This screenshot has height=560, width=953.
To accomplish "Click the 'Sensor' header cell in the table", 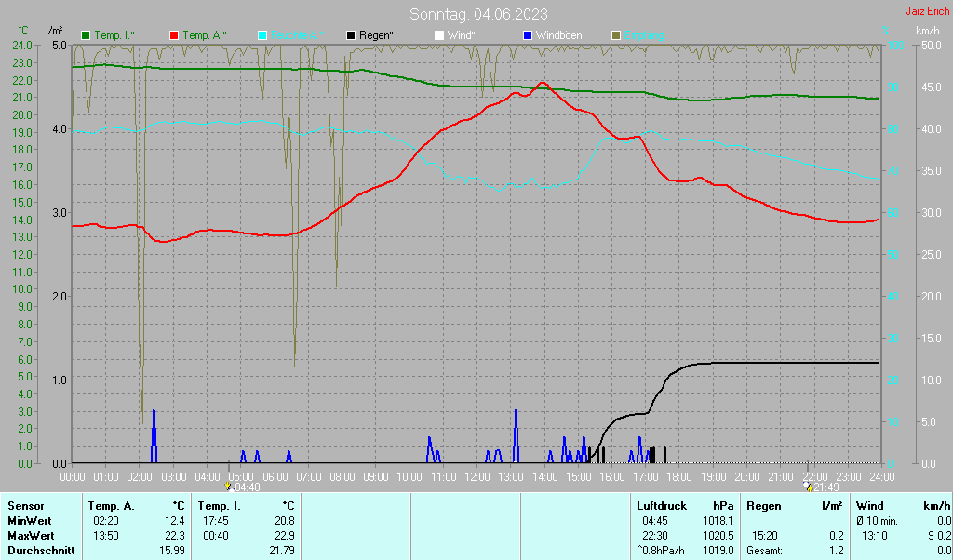I will (25, 506).
